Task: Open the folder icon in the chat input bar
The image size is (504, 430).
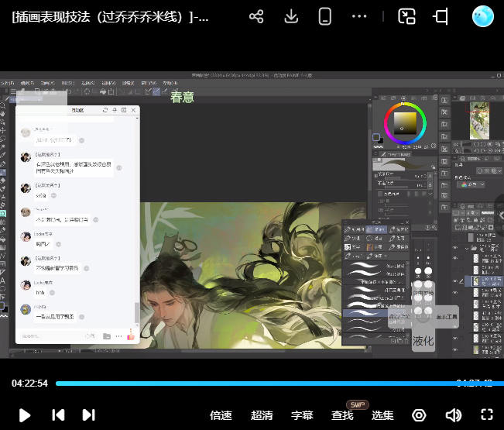Action: (x=107, y=336)
